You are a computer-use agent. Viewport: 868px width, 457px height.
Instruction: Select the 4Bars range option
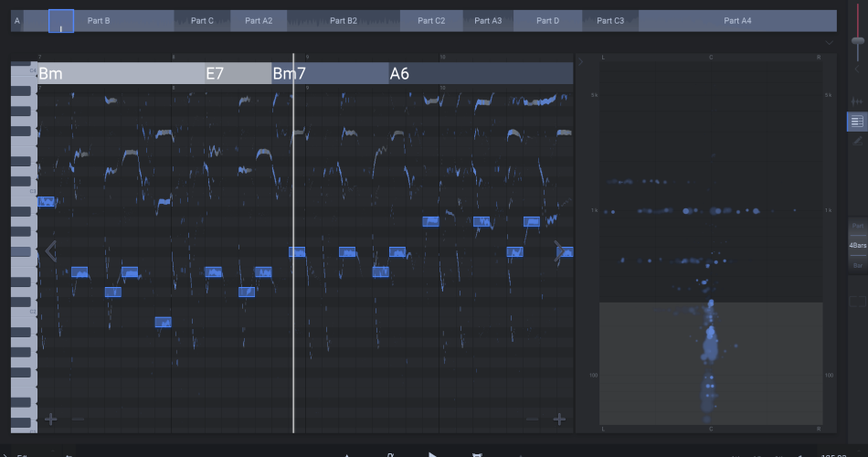pyautogui.click(x=857, y=246)
